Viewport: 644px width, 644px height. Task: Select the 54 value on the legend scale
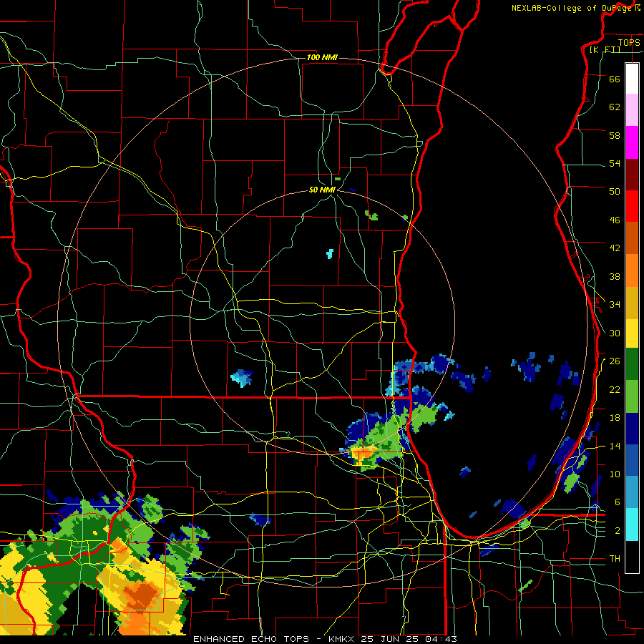(x=615, y=163)
